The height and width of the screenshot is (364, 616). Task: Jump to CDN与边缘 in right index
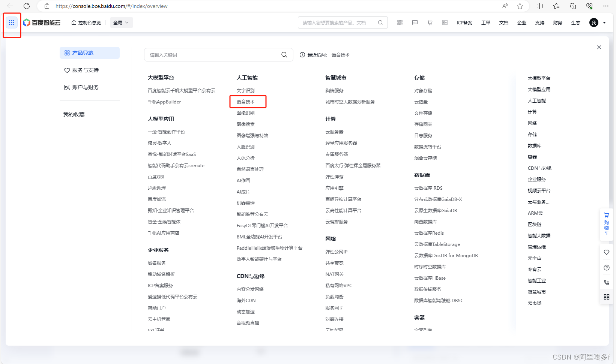point(539,168)
